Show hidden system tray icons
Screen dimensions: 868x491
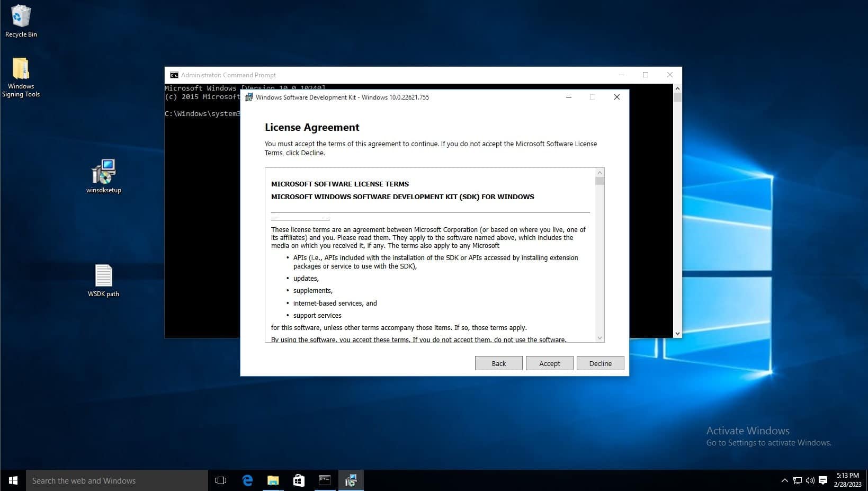pos(784,480)
